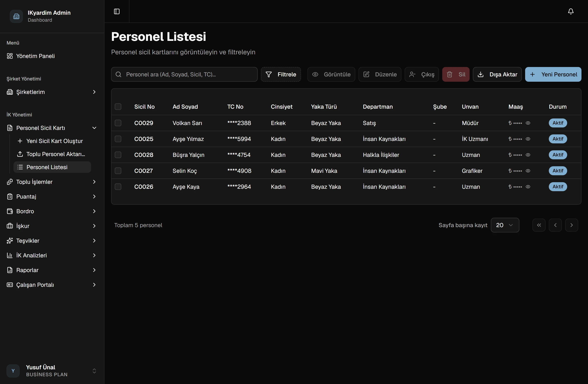Open the Raporlar menu item
This screenshot has width=588, height=384.
[x=52, y=270]
